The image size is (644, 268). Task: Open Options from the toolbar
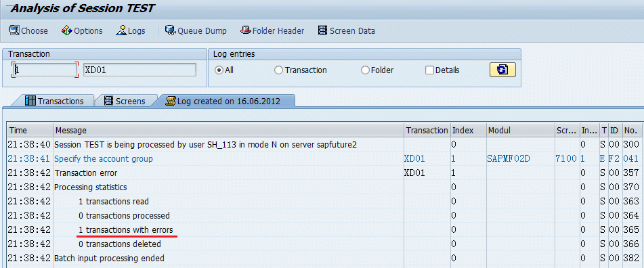point(82,30)
